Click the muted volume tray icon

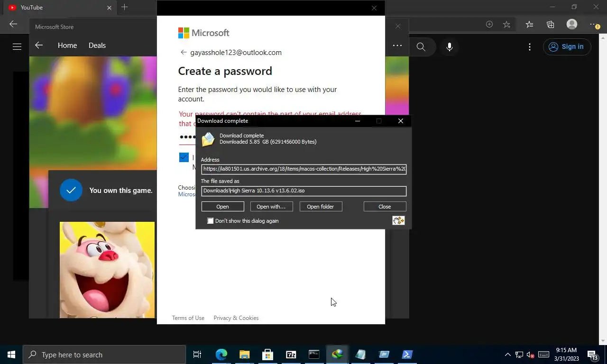tap(531, 355)
